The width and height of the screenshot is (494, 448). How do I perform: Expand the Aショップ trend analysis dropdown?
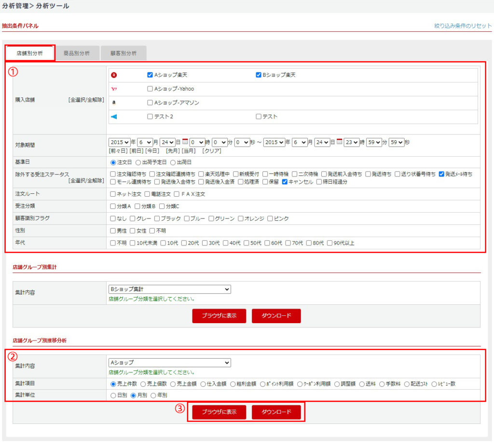(170, 363)
